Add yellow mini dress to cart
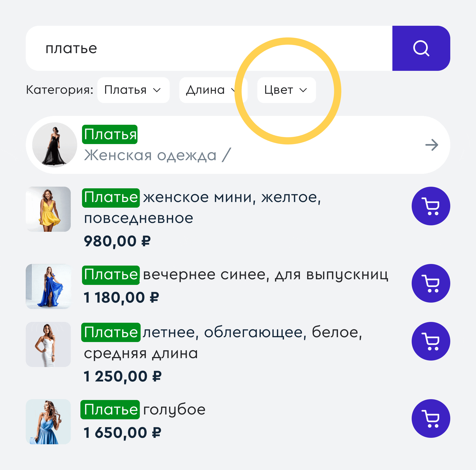Viewport: 476px width, 470px height. pyautogui.click(x=430, y=206)
